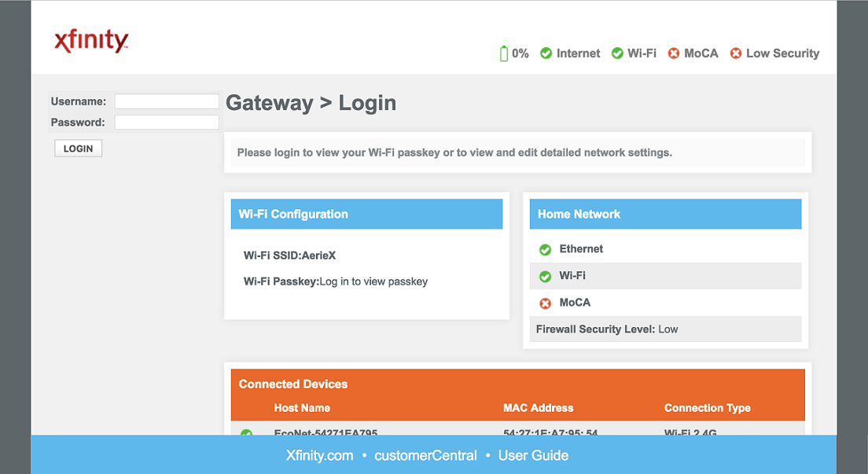Click the green check beside Ethernet
This screenshot has height=474, width=868.
(545, 249)
